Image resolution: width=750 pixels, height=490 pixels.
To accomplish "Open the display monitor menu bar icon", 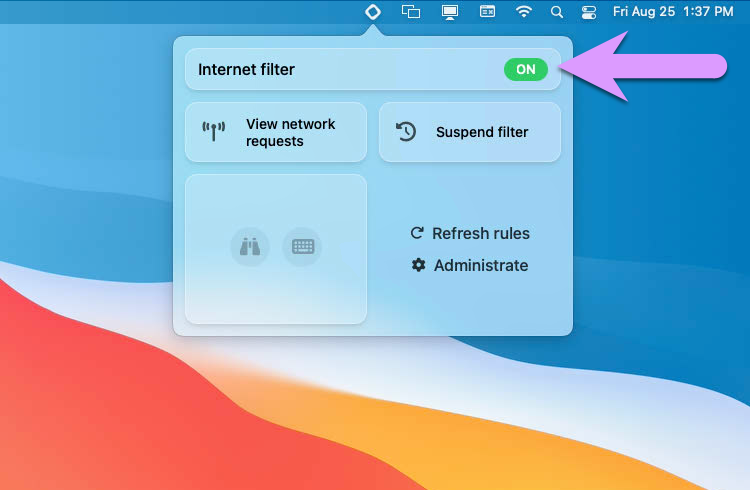I will (x=449, y=12).
